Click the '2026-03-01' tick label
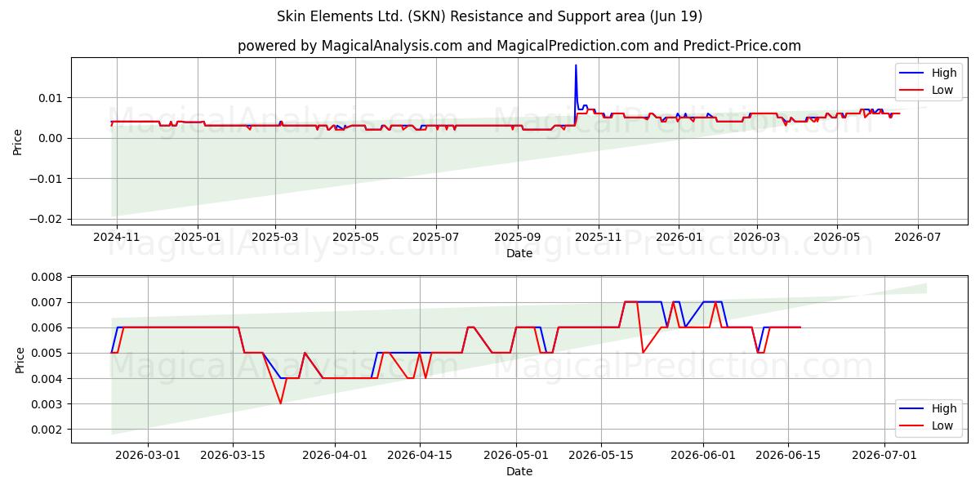This screenshot has height=490, width=980. click(148, 455)
